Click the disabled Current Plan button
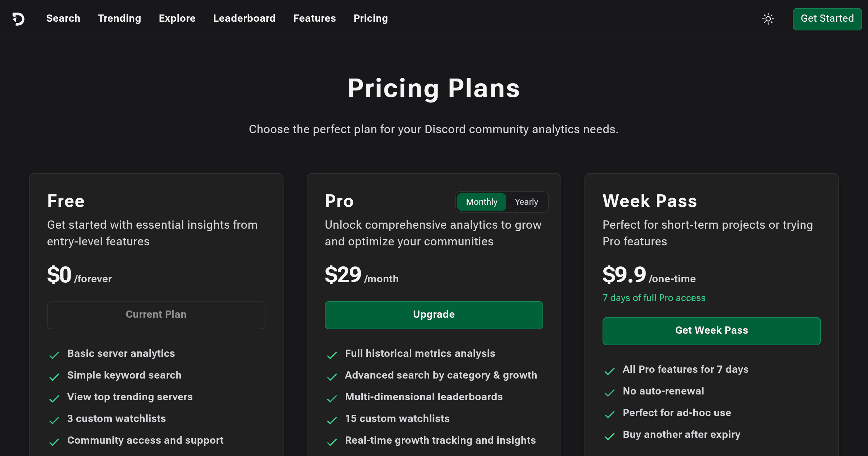868x456 pixels. click(x=156, y=315)
